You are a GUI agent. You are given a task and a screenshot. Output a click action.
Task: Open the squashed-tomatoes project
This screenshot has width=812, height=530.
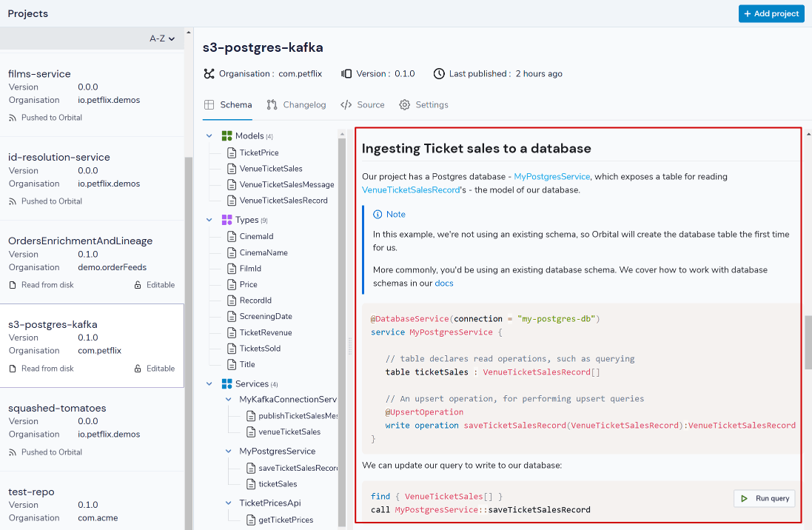[92, 429]
